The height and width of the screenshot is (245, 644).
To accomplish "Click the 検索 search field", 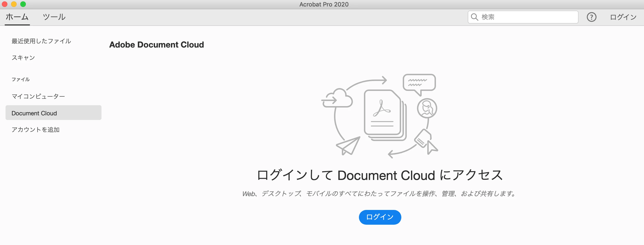I will click(x=523, y=17).
